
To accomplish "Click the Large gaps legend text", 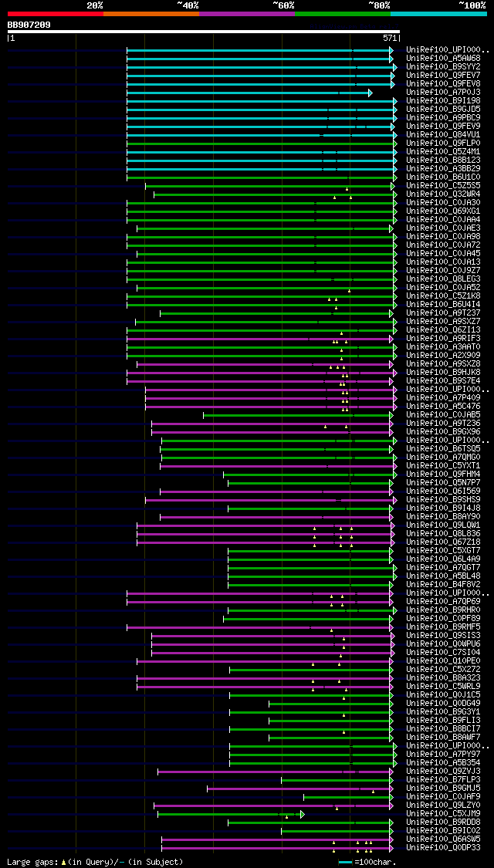I will (95, 862).
